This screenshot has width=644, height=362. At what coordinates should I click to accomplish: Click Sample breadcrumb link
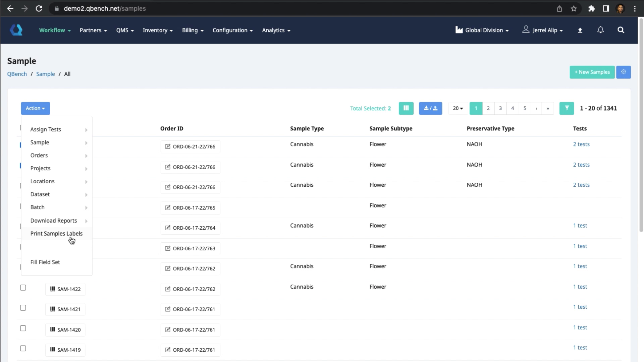point(46,74)
